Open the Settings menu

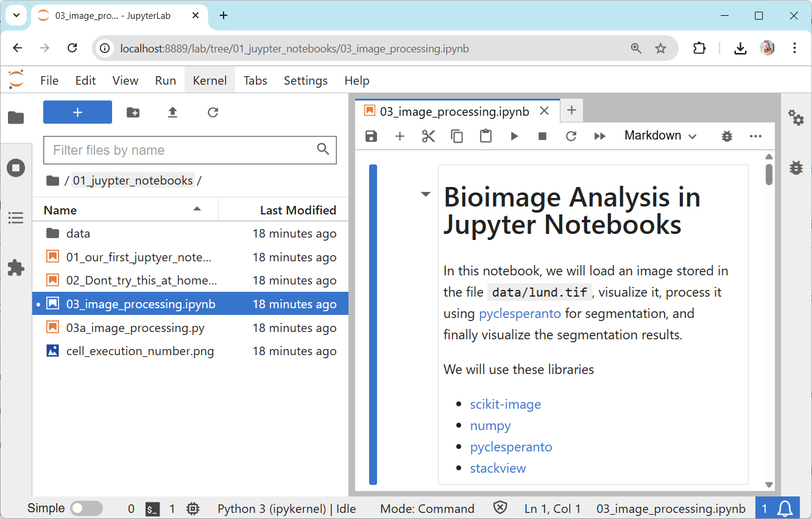305,80
